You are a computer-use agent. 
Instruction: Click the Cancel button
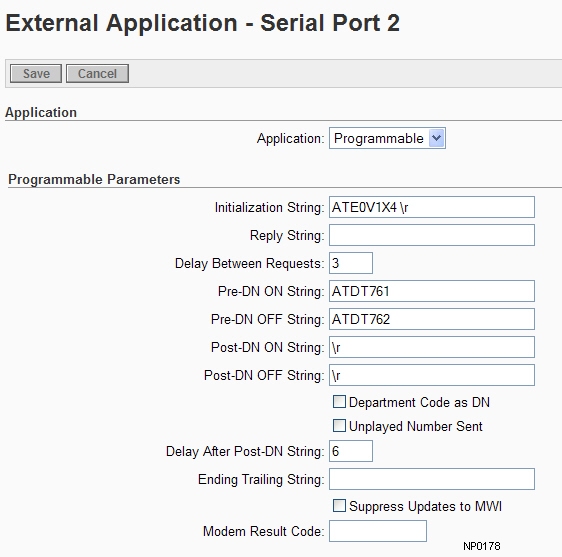[97, 73]
